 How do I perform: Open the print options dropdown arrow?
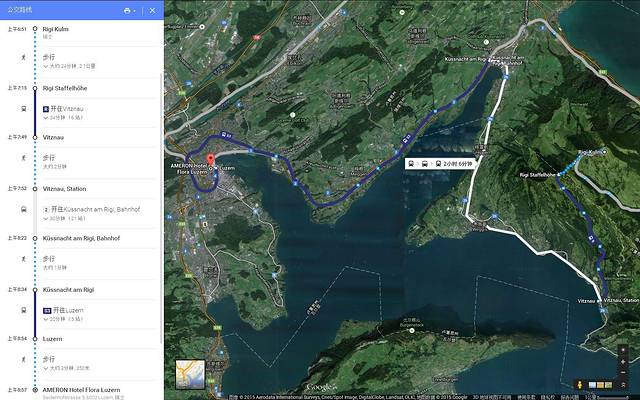tap(135, 10)
